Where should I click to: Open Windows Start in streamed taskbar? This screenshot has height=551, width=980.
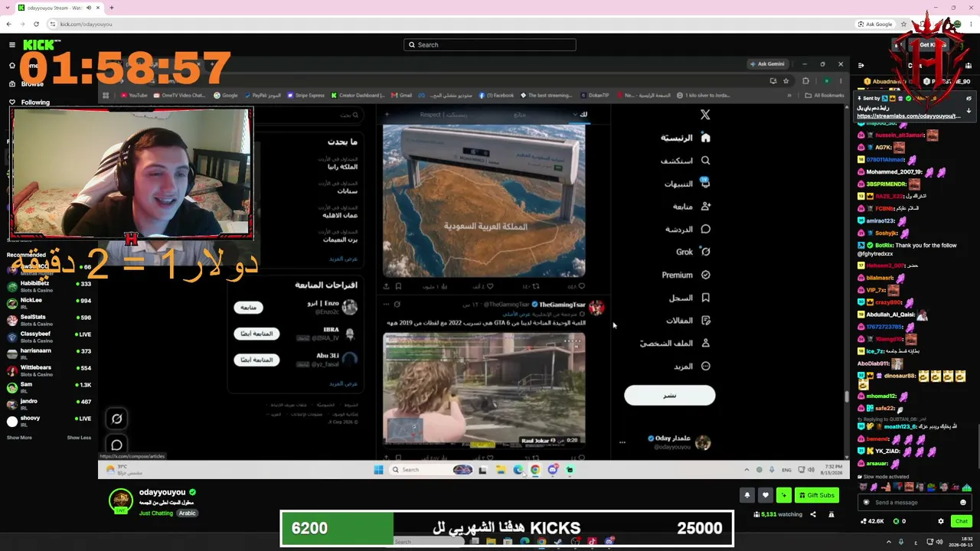click(x=378, y=470)
